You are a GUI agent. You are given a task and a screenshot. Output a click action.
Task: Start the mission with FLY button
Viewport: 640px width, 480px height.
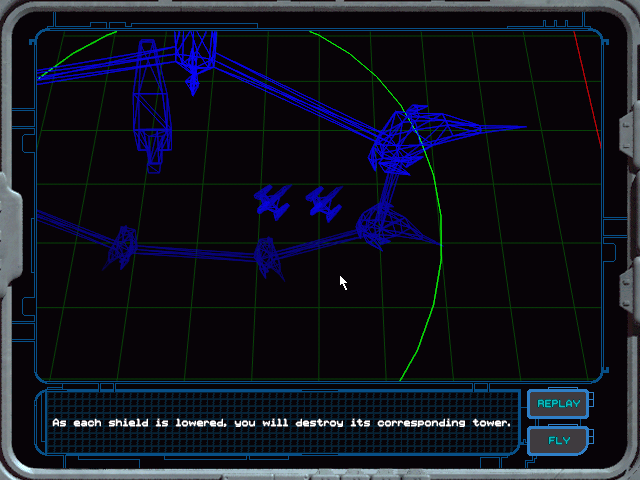coord(558,440)
